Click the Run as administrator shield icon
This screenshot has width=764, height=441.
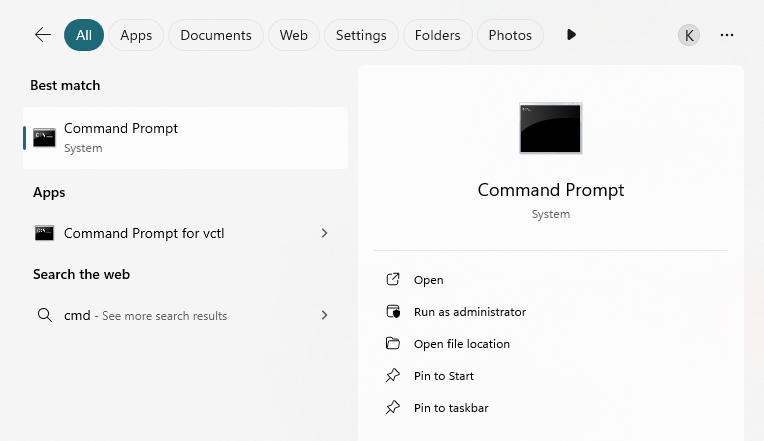pos(393,311)
